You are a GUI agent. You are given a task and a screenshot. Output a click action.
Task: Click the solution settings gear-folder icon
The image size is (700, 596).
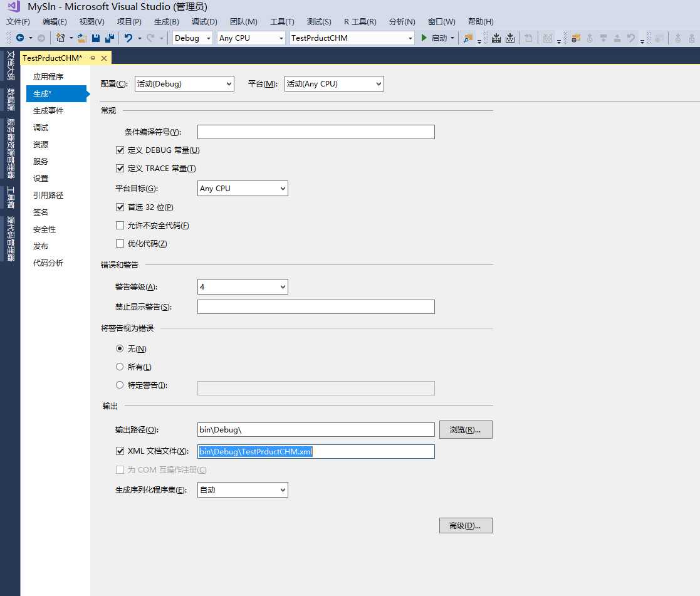576,38
